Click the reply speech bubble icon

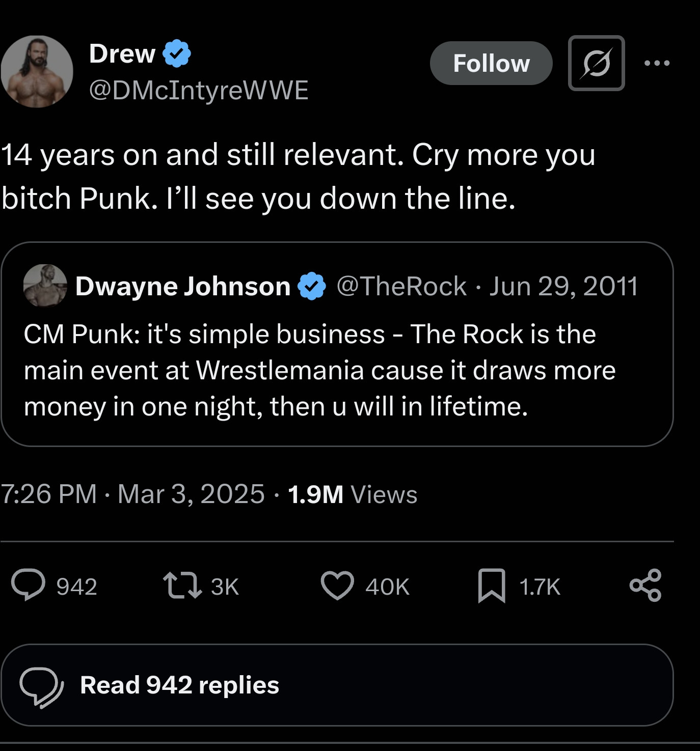click(29, 586)
